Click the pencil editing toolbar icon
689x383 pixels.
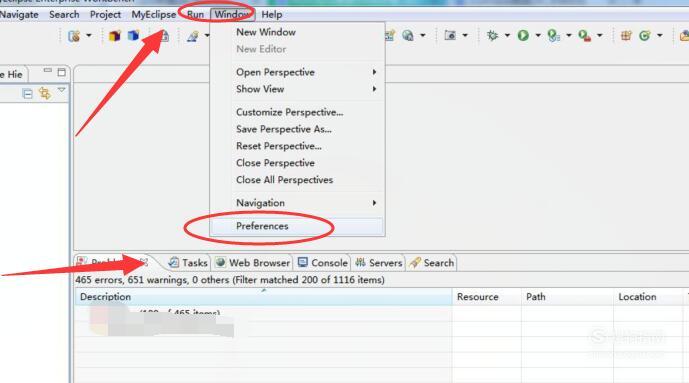point(192,36)
